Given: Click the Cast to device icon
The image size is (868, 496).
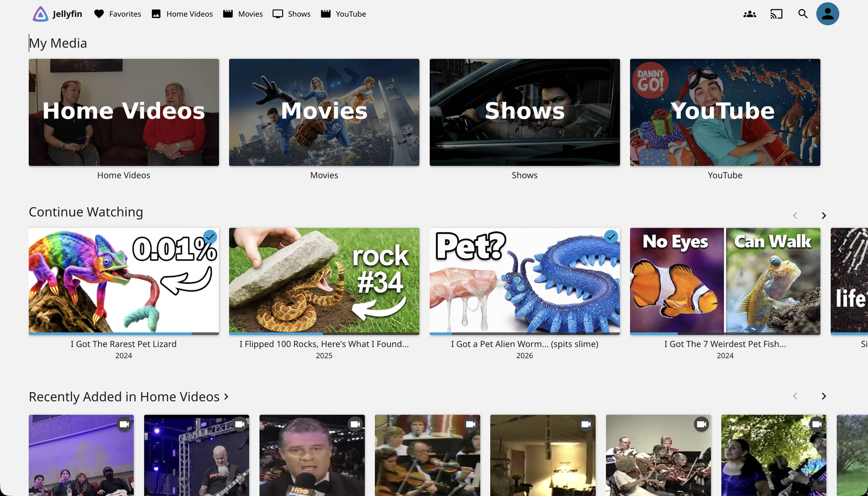Looking at the screenshot, I should pos(776,14).
